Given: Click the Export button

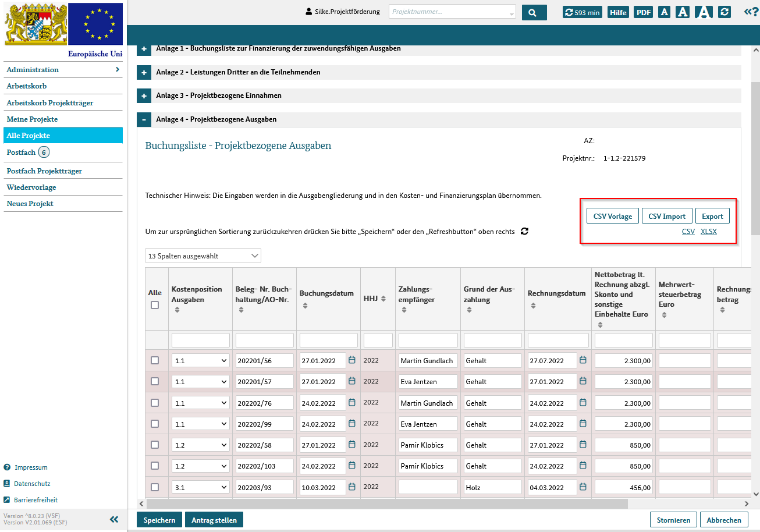Looking at the screenshot, I should coord(712,216).
